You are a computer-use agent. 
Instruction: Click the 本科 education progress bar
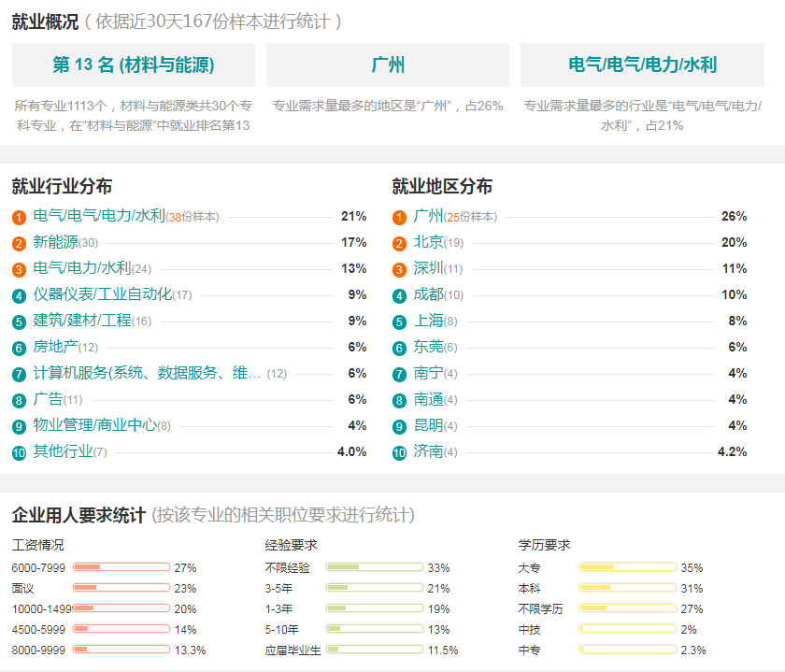point(628,587)
